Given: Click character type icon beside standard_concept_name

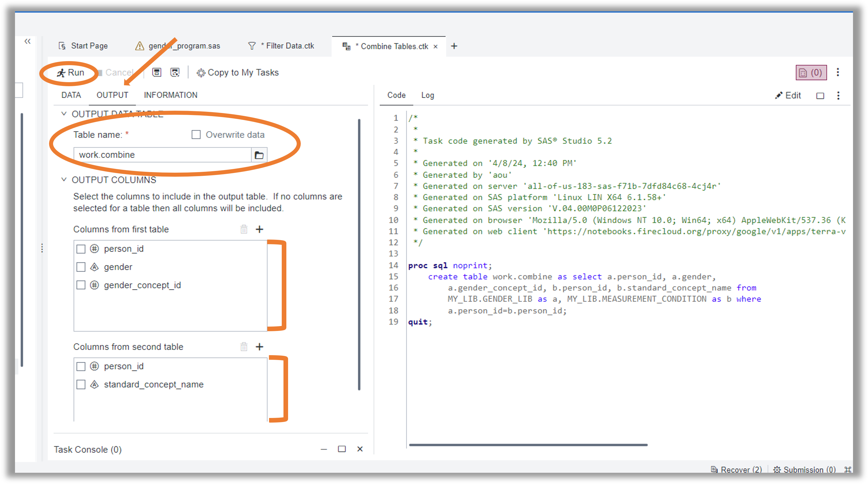Looking at the screenshot, I should (x=94, y=385).
